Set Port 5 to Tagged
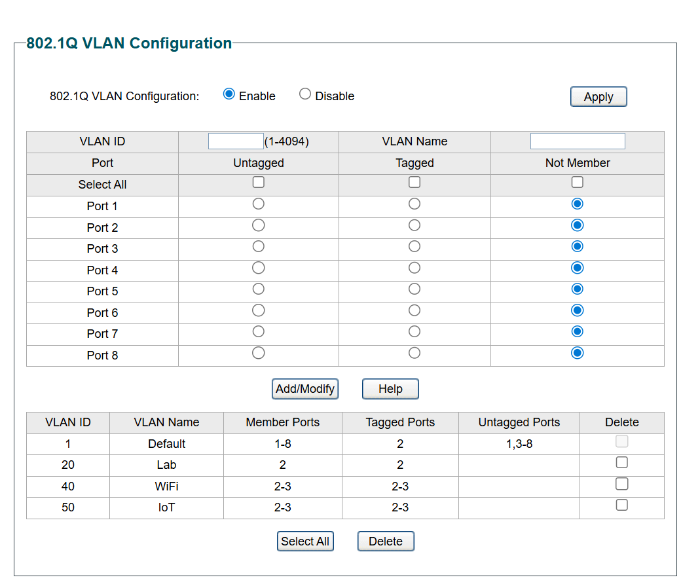700x588 pixels. tap(414, 289)
